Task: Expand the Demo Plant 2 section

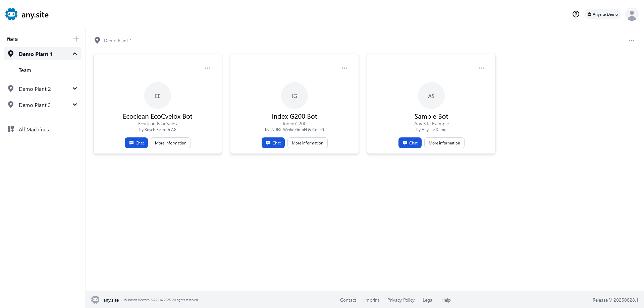Action: (x=75, y=89)
